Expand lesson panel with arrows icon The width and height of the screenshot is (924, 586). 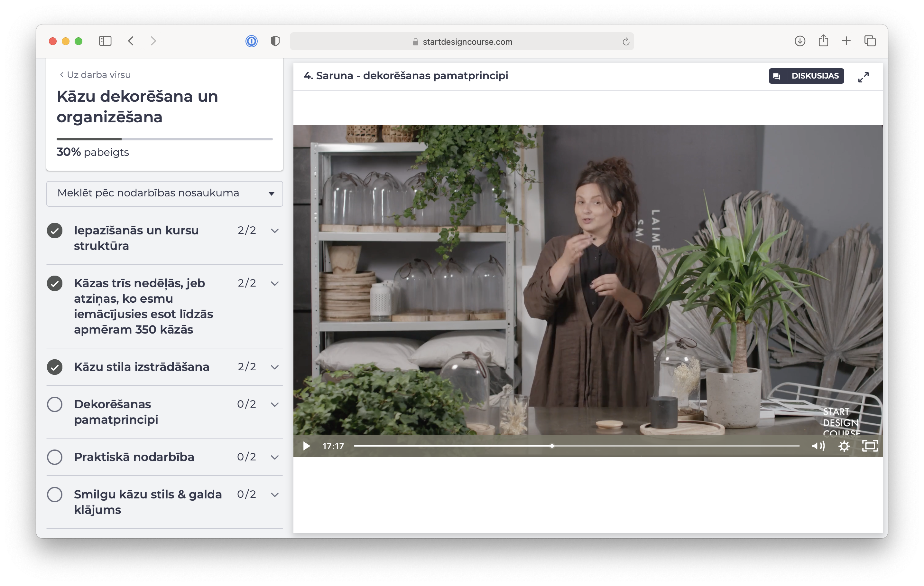pyautogui.click(x=863, y=77)
